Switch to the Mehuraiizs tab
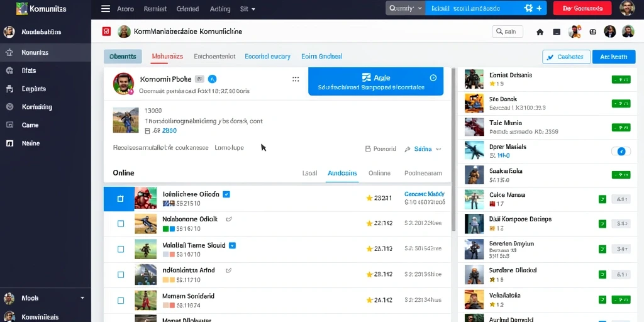Image resolution: width=644 pixels, height=322 pixels. click(x=167, y=56)
